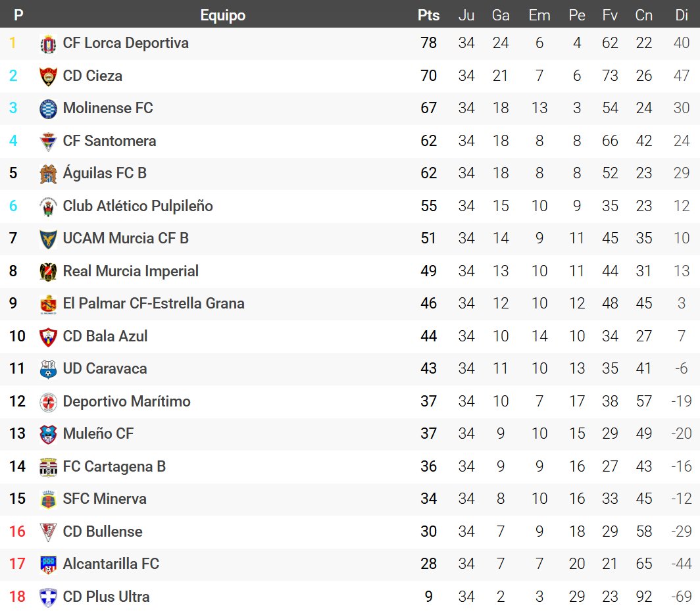700x615 pixels.
Task: Open the CF Santomera team link
Action: [109, 141]
